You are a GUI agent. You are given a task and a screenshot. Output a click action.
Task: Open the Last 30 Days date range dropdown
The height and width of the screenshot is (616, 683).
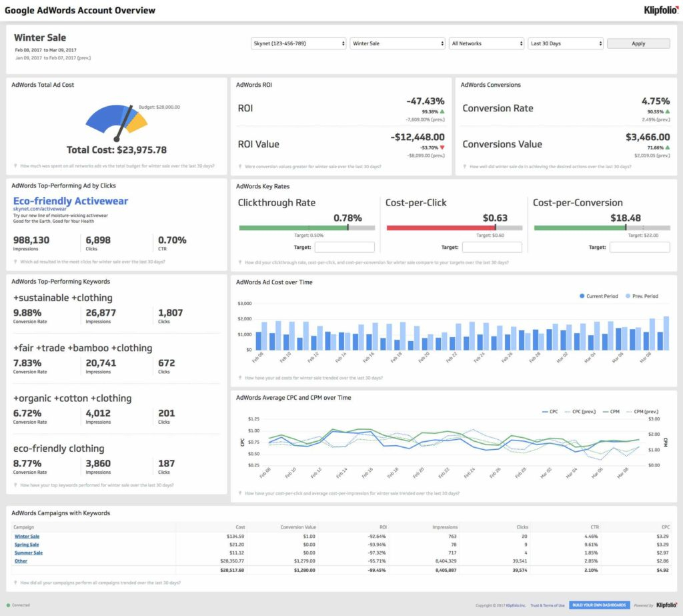pos(566,43)
